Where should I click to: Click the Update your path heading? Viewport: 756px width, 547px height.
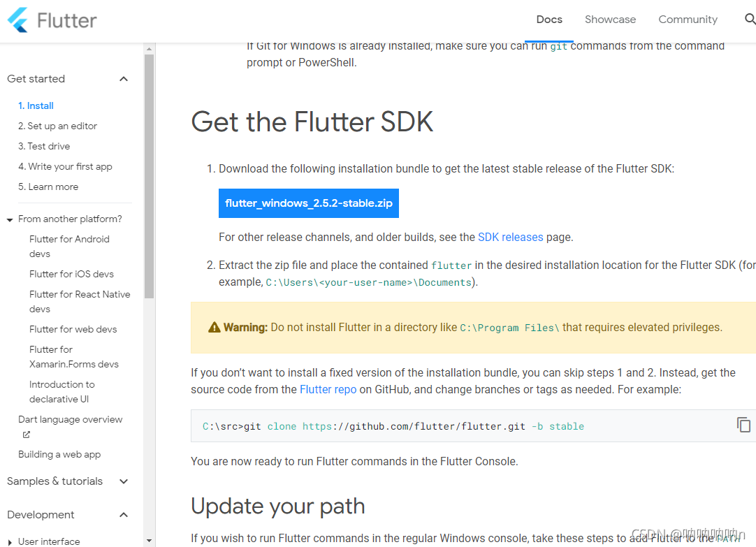tap(277, 506)
